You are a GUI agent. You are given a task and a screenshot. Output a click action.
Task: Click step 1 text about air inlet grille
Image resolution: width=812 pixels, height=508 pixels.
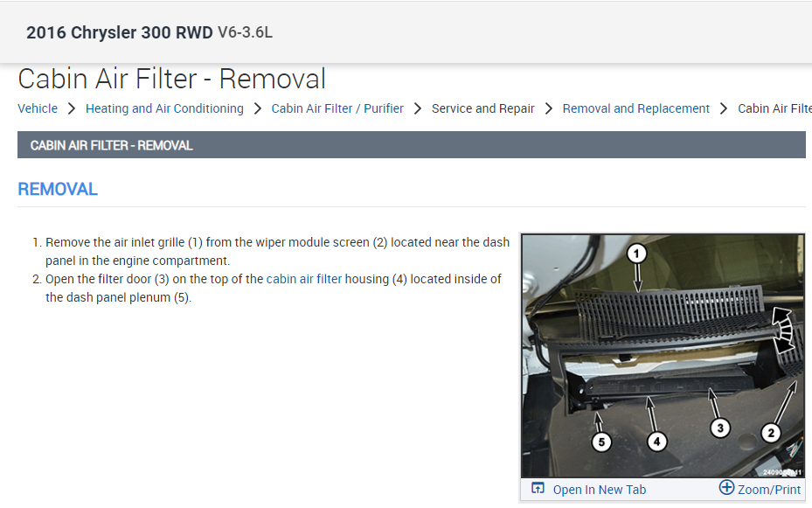coord(277,251)
